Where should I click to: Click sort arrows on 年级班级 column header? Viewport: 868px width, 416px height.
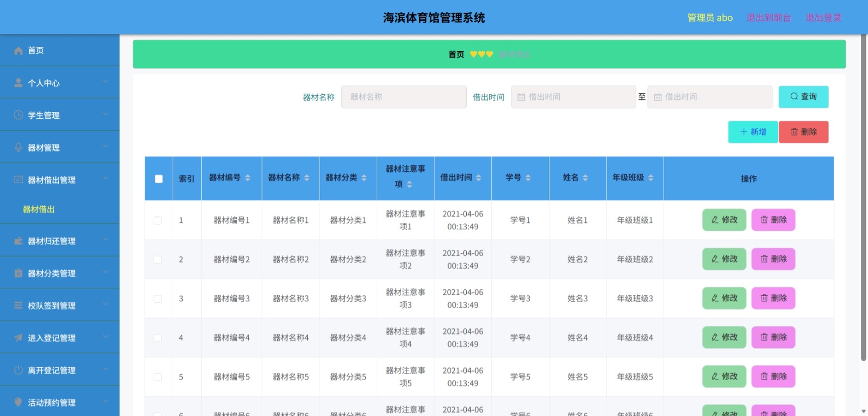tap(651, 178)
